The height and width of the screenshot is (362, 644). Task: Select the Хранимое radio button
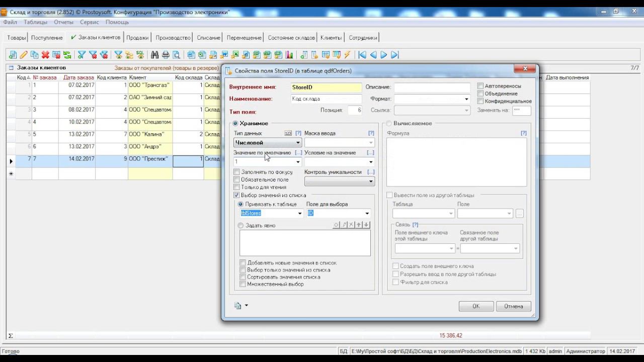pyautogui.click(x=235, y=123)
